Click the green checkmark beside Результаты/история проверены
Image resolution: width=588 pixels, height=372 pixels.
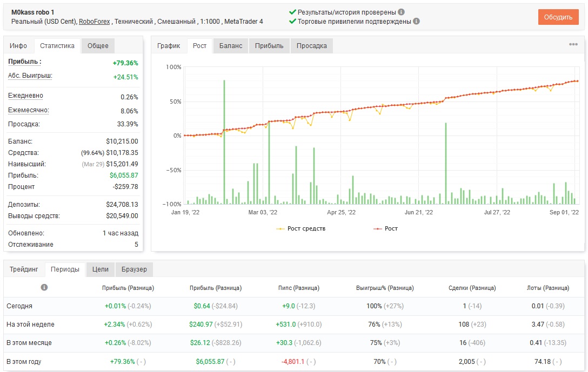292,12
